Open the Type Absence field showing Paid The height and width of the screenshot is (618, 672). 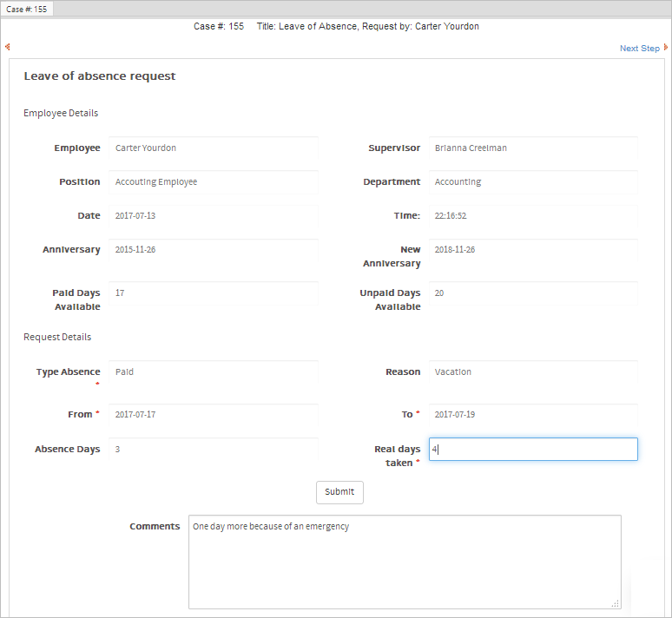click(214, 372)
